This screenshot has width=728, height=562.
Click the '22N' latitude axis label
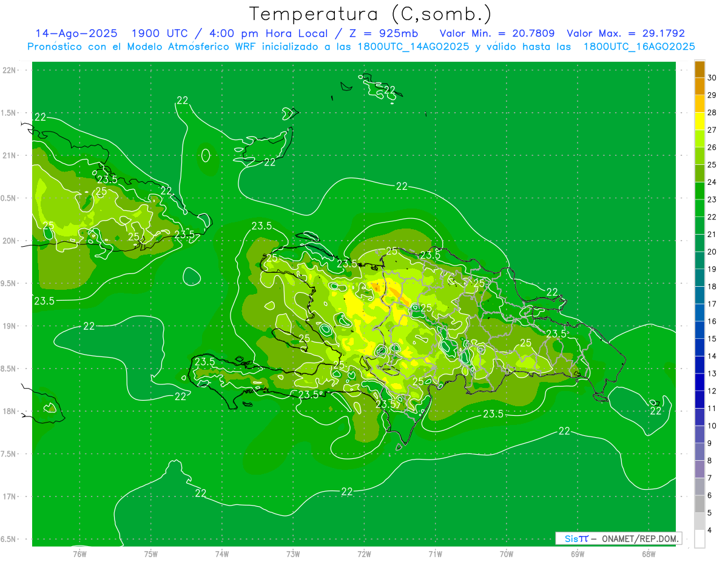[10, 70]
